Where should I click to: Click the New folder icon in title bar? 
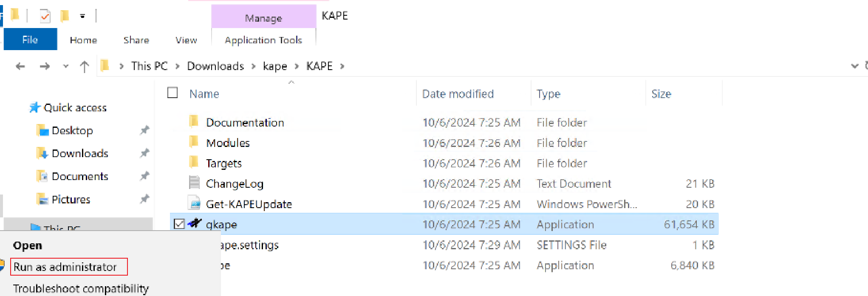coord(65,16)
